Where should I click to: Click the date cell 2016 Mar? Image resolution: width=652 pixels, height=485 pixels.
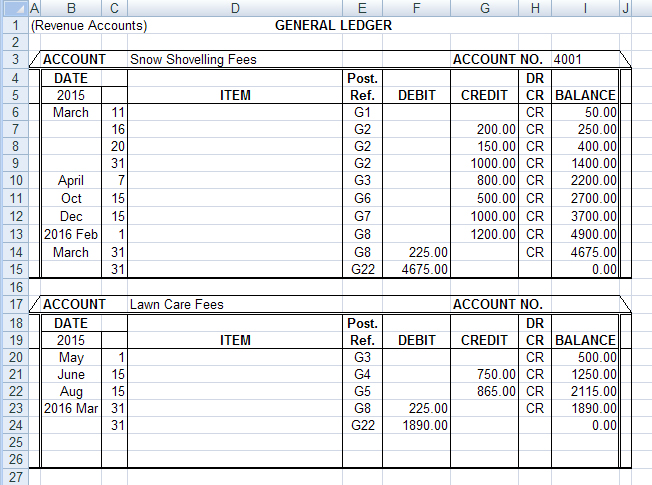coord(71,408)
